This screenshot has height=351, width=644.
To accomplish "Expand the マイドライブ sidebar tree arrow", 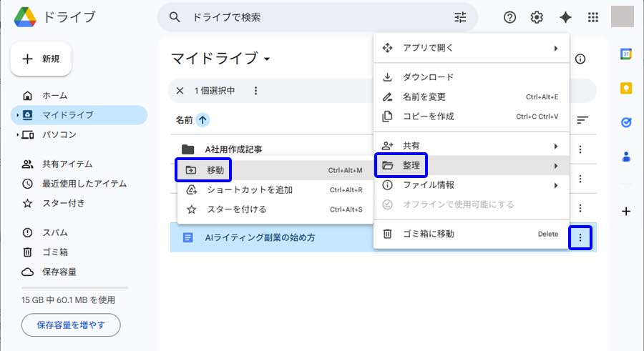I will 17,115.
